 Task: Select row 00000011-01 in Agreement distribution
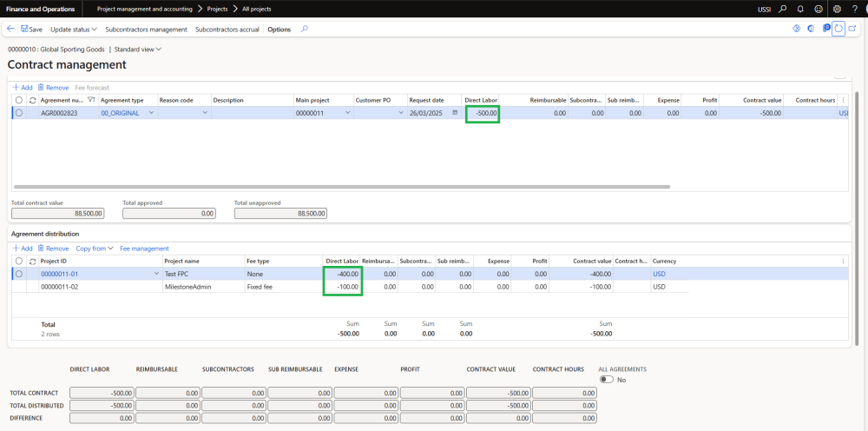point(19,274)
